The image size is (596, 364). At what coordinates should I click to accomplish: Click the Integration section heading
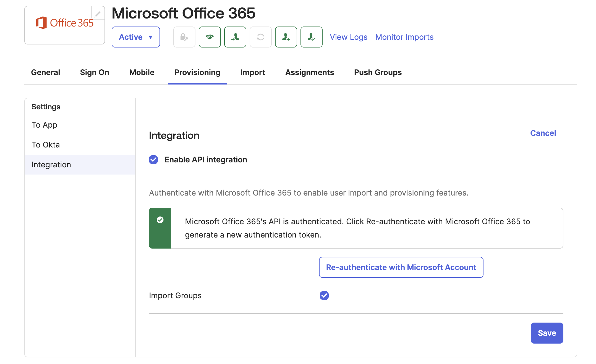[174, 136]
